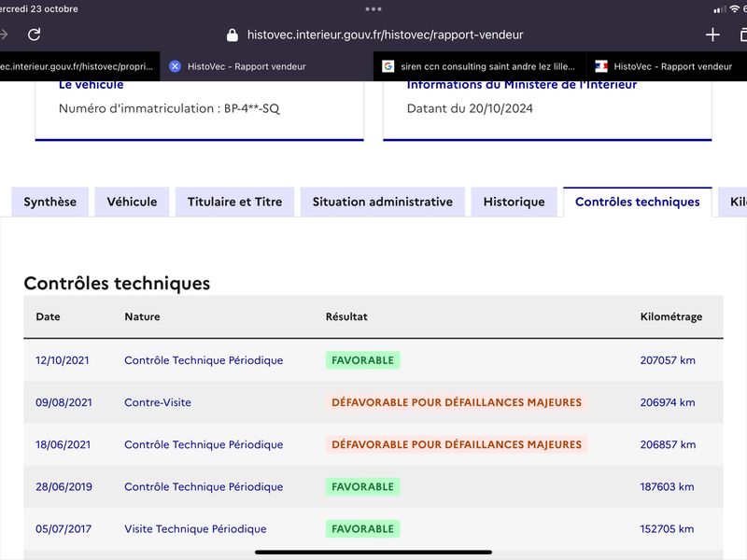
Task: Tap the padlock icon in address bar
Action: 232,35
